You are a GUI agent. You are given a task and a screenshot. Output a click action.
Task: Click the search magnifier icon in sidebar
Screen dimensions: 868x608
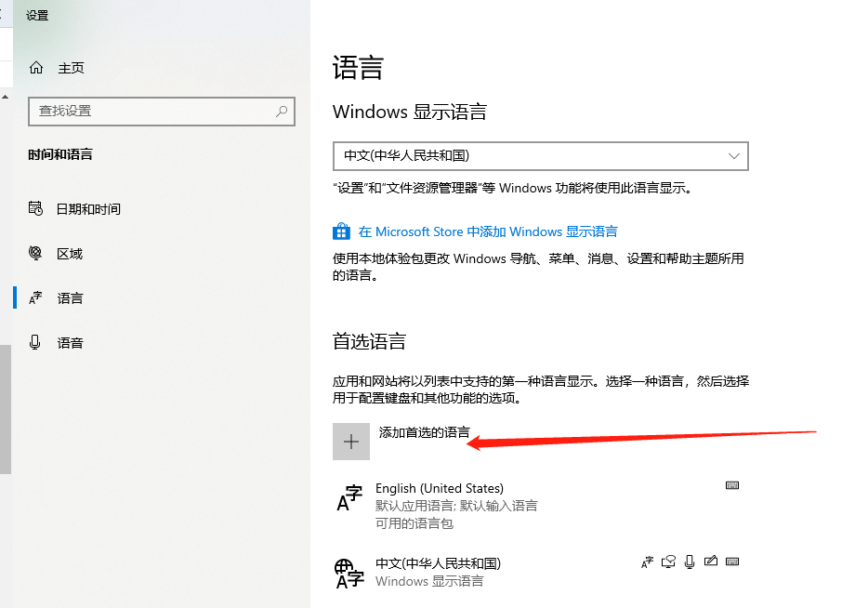[x=282, y=111]
